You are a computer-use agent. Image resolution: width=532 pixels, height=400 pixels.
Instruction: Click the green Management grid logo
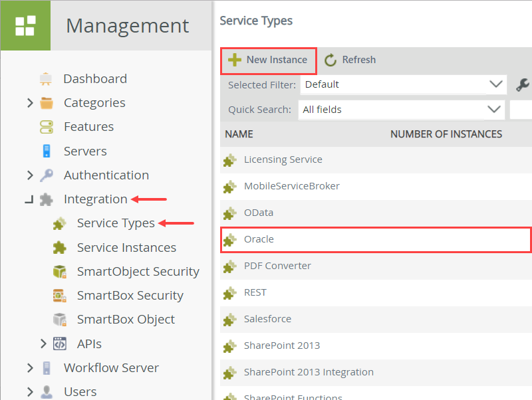pyautogui.click(x=25, y=25)
